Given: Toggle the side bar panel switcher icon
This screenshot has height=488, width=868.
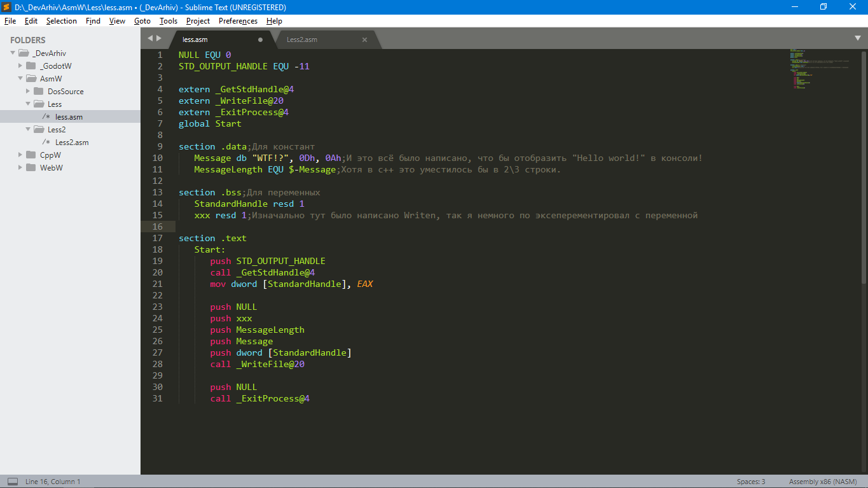Looking at the screenshot, I should 13,482.
